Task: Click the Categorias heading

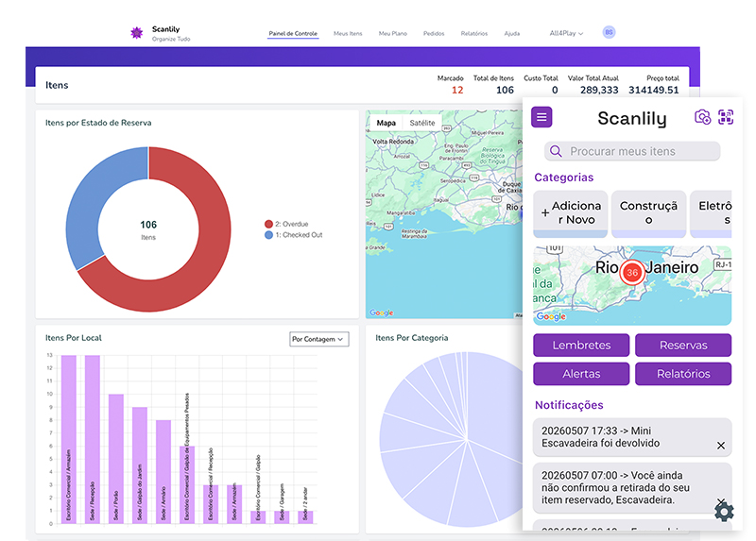Action: 563,178
